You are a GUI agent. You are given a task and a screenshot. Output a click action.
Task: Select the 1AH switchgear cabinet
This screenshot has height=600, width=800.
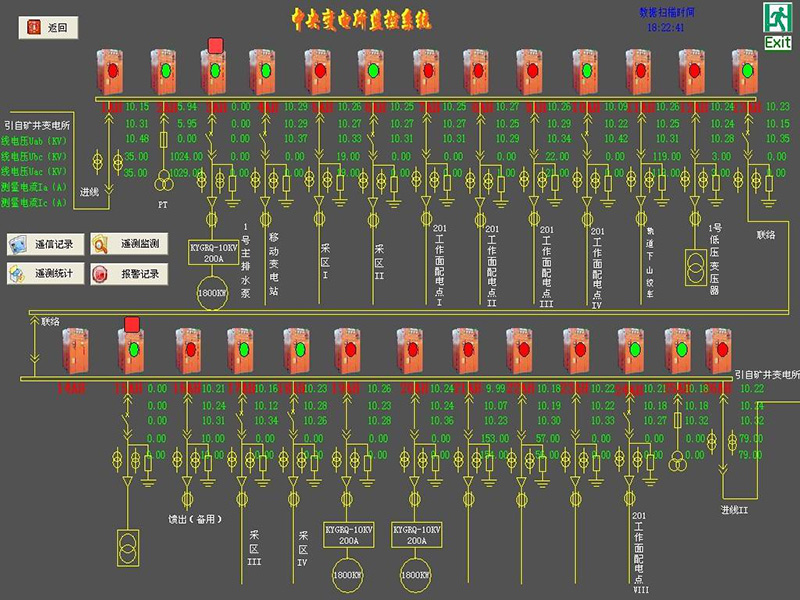(110, 71)
